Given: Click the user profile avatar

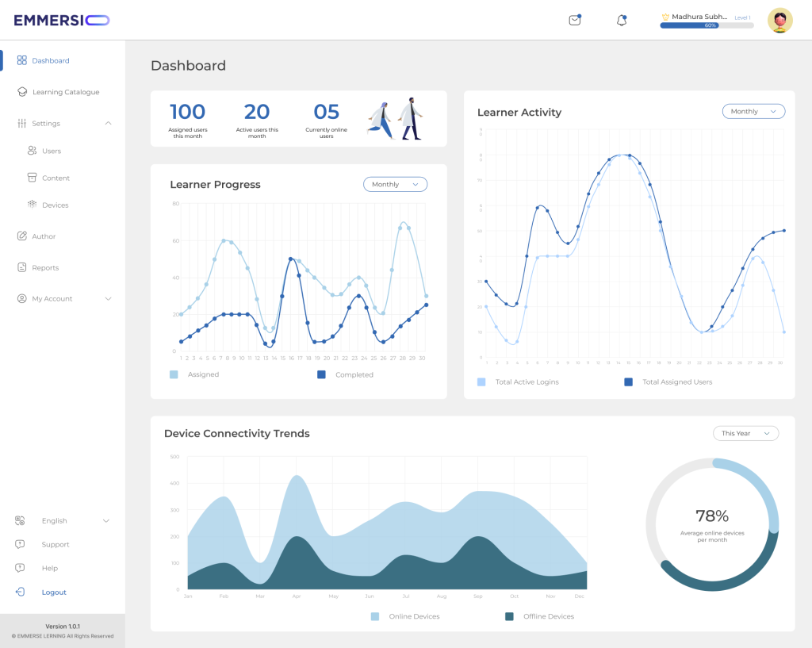Looking at the screenshot, I should point(780,21).
